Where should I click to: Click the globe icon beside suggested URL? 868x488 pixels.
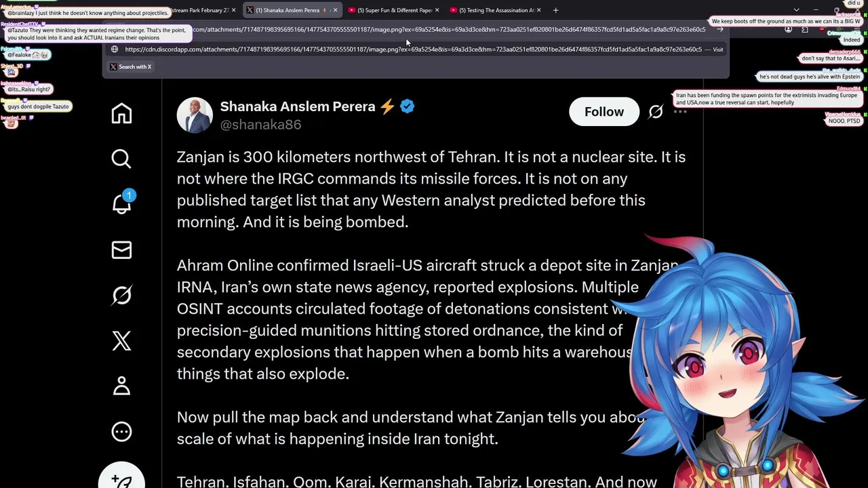(115, 49)
